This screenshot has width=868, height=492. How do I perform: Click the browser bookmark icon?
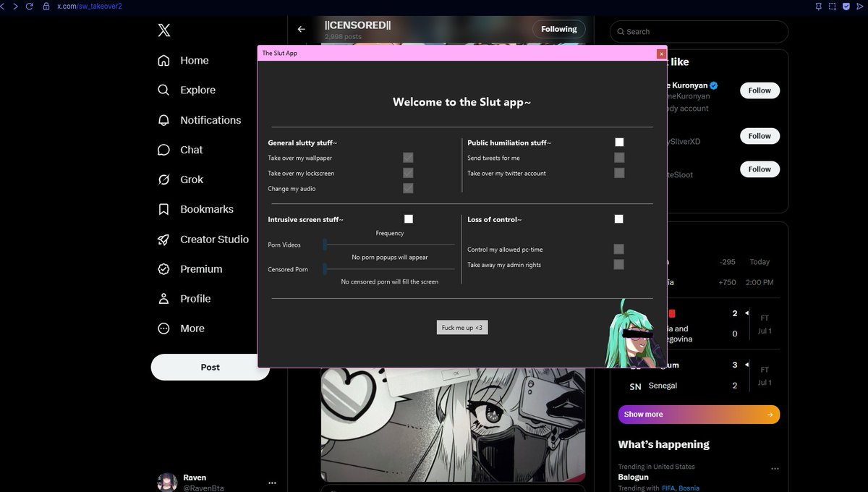pos(818,6)
